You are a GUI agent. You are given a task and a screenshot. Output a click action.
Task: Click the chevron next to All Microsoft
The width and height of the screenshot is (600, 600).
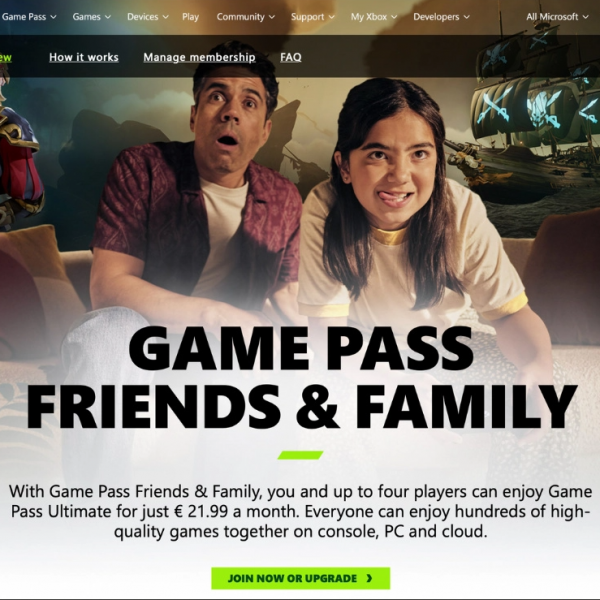click(585, 17)
